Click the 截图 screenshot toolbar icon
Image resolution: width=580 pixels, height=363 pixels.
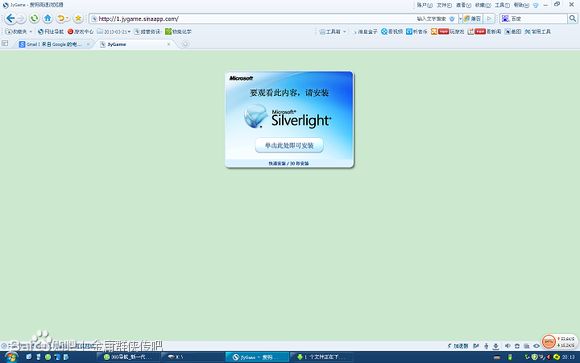tap(513, 32)
